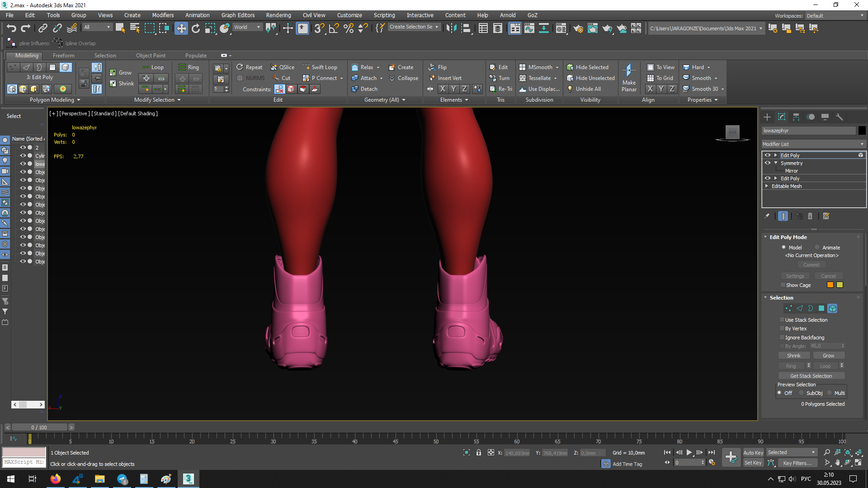Image resolution: width=868 pixels, height=488 pixels.
Task: Click the Get Stack Selection button
Action: (811, 376)
